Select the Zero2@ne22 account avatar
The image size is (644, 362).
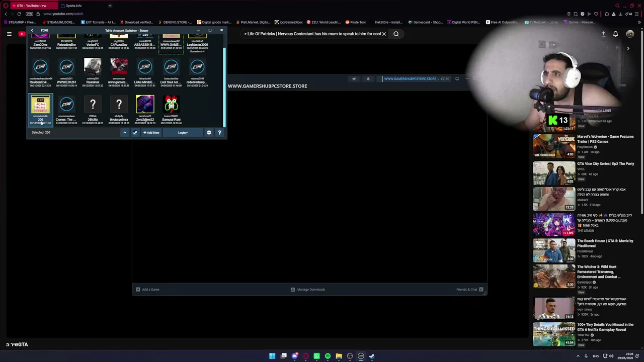(x=145, y=104)
